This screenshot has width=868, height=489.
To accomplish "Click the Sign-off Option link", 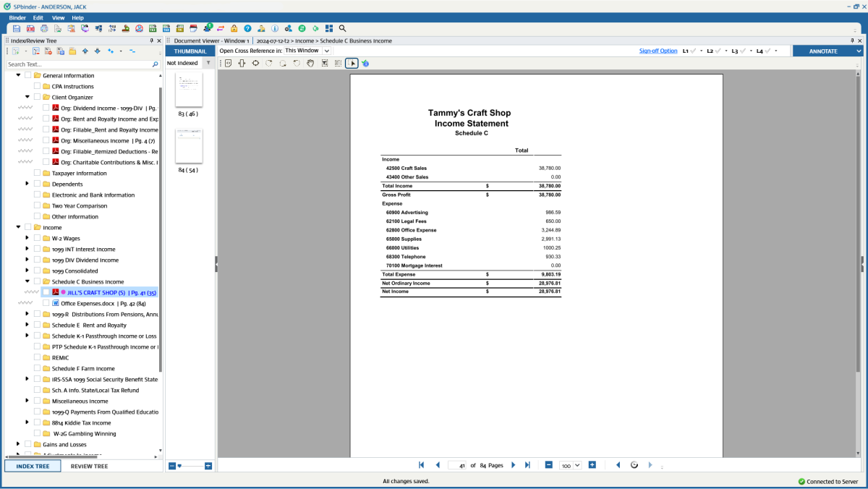I will [x=658, y=51].
